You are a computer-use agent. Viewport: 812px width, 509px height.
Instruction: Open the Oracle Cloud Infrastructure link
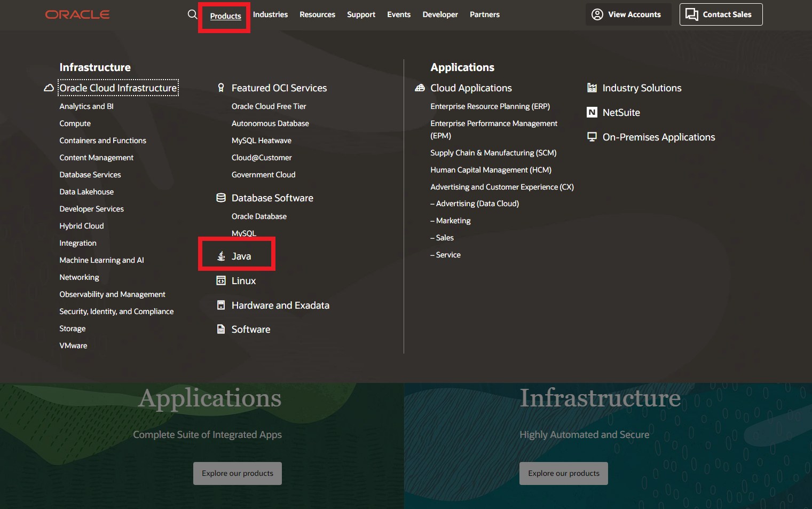pyautogui.click(x=118, y=88)
